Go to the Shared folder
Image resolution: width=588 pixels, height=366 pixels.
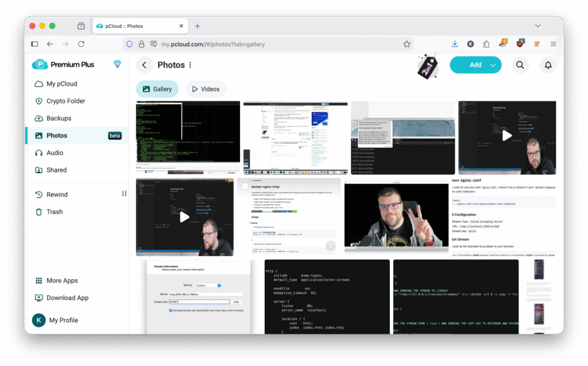[56, 170]
